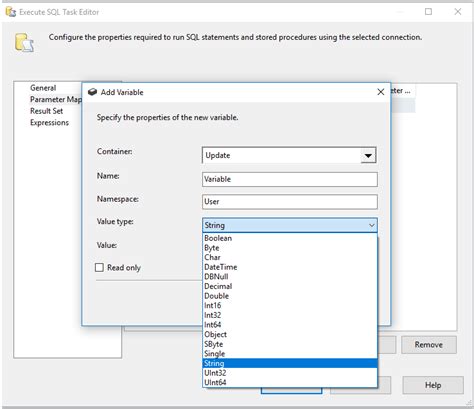Select Double from the dropdown list

(290, 296)
